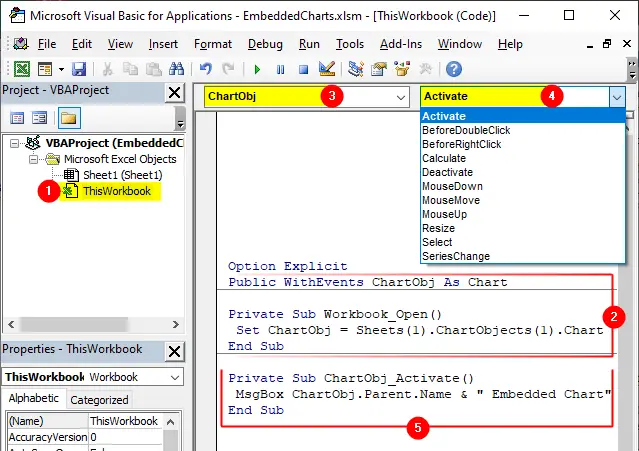
Task: Open the Run menu
Action: point(309,44)
